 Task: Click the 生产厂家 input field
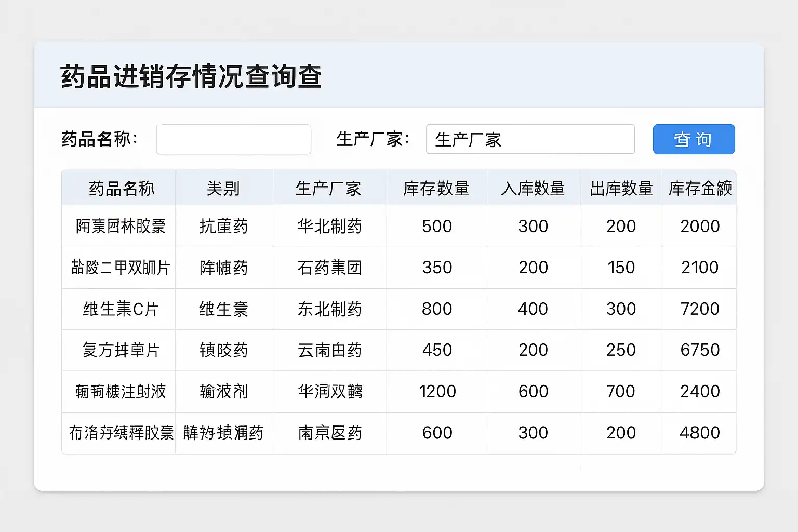coord(530,139)
